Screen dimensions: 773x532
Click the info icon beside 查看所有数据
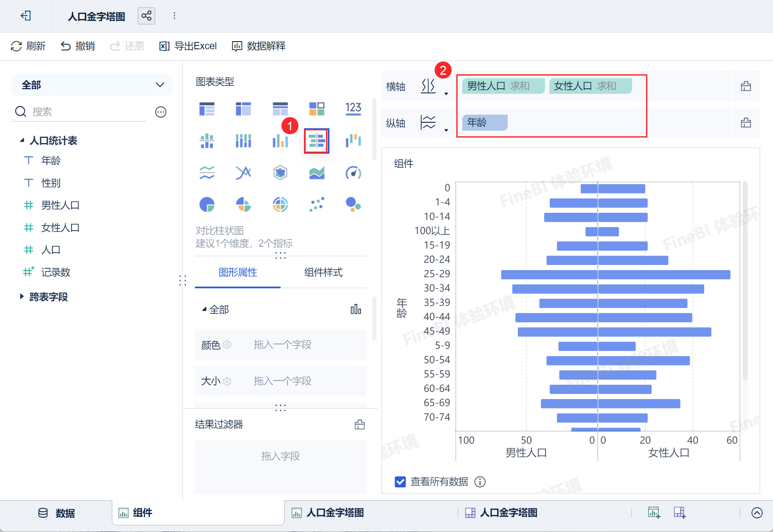tap(480, 482)
